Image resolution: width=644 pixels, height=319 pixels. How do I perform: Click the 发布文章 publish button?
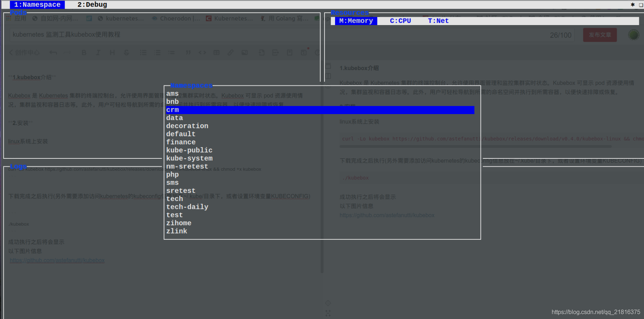click(600, 35)
